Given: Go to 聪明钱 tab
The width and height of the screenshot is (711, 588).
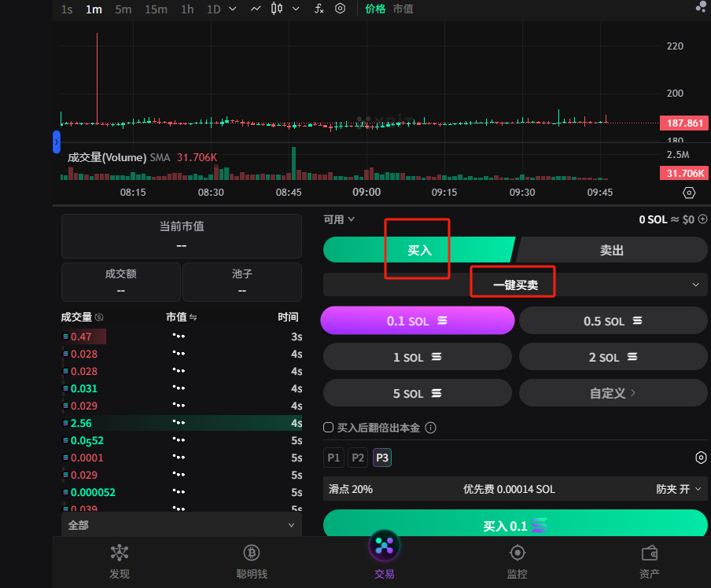Looking at the screenshot, I should (252, 562).
